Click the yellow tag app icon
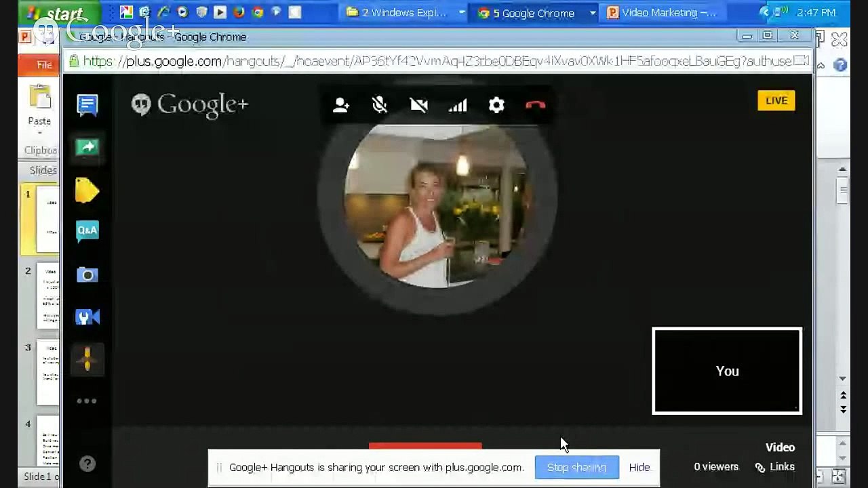Image resolution: width=868 pixels, height=488 pixels. pyautogui.click(x=87, y=190)
